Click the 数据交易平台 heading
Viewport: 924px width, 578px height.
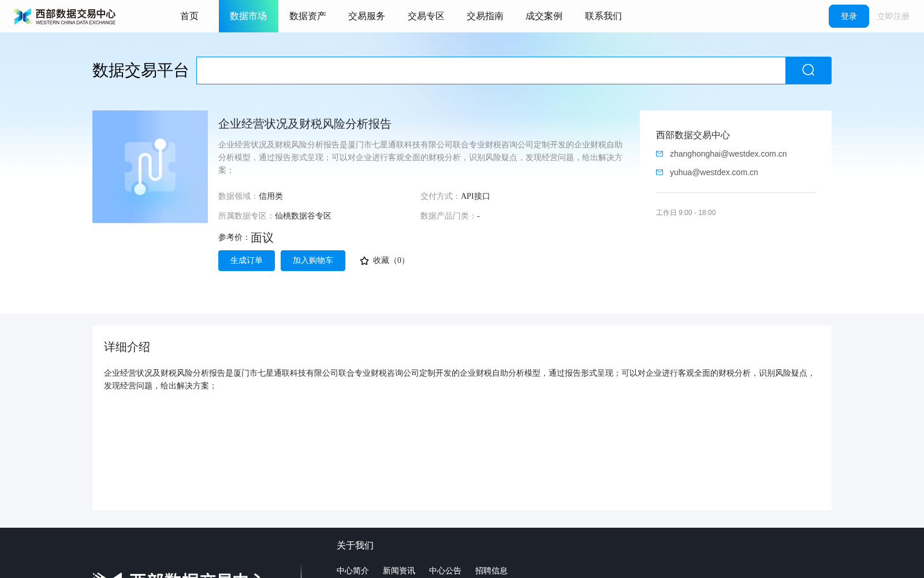[x=140, y=71]
